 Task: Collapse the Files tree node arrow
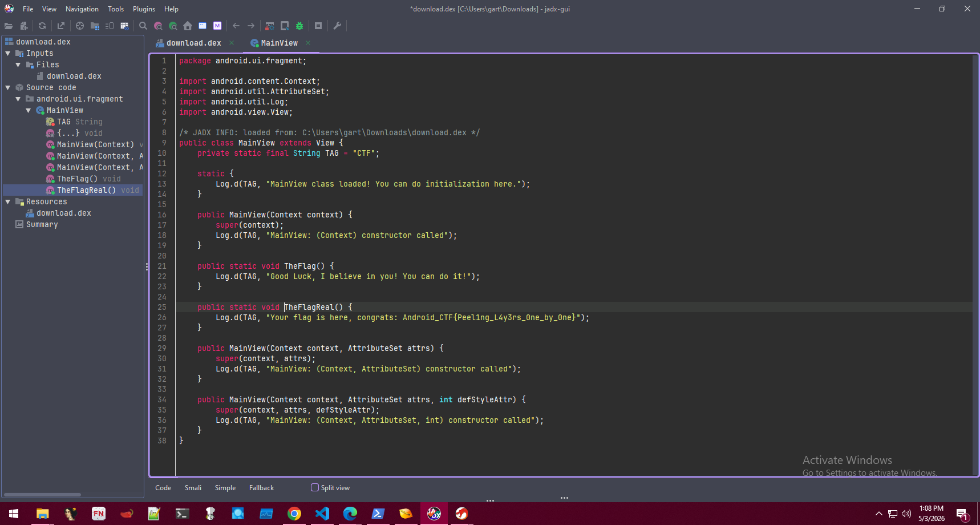18,64
